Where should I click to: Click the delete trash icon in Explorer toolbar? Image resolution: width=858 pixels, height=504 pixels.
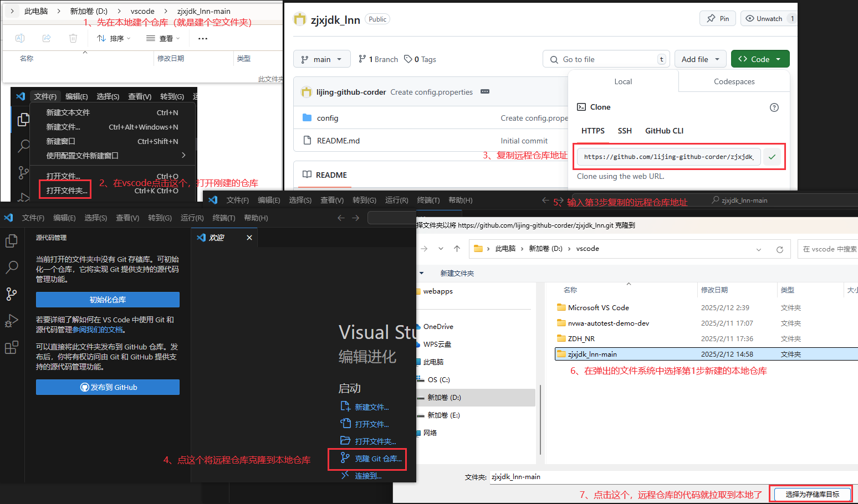click(73, 38)
